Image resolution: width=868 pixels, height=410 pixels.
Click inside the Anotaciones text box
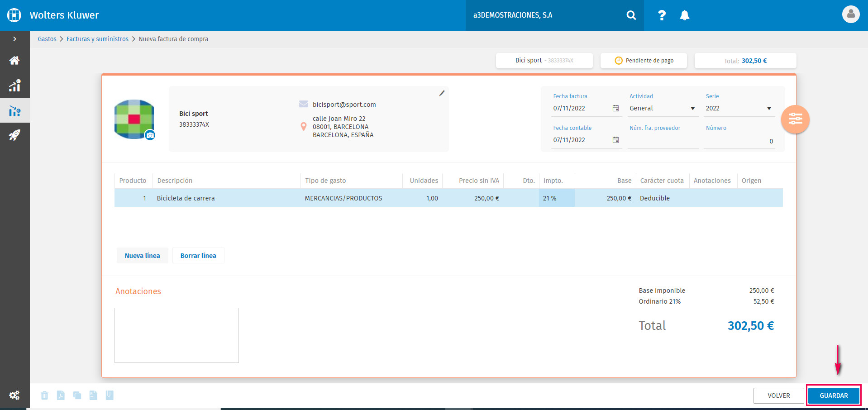(x=176, y=335)
